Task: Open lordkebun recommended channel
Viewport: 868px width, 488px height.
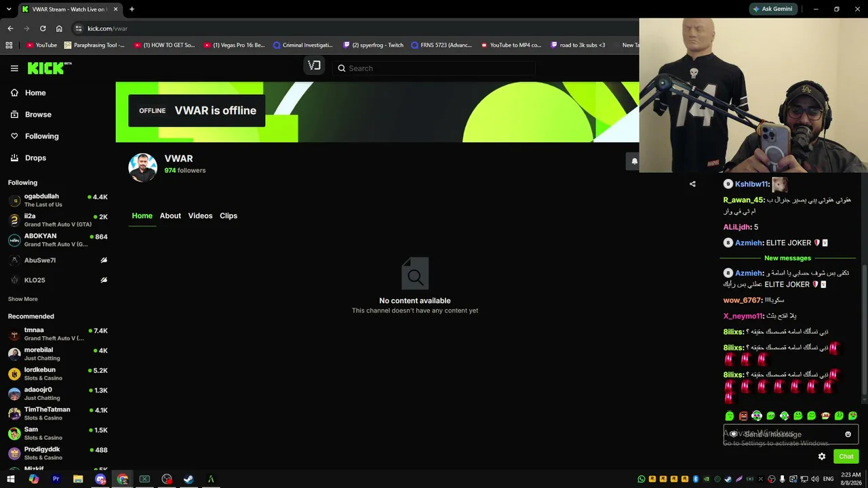Action: (58, 373)
